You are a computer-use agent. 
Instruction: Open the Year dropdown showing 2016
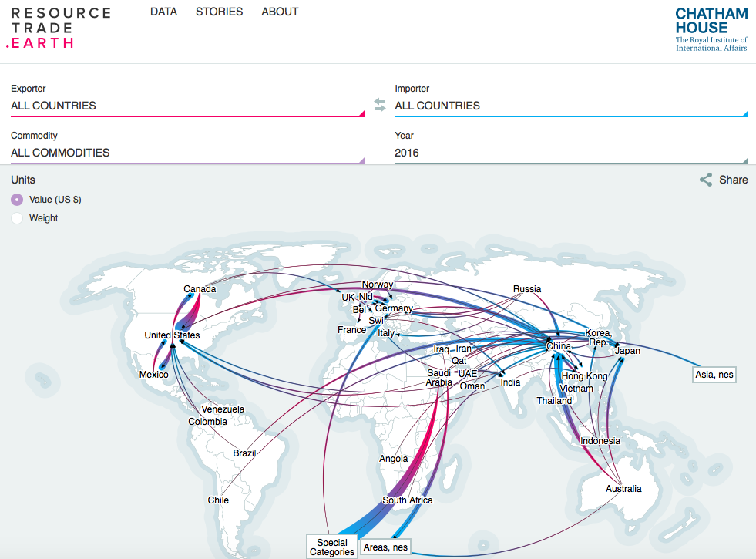[x=570, y=153]
